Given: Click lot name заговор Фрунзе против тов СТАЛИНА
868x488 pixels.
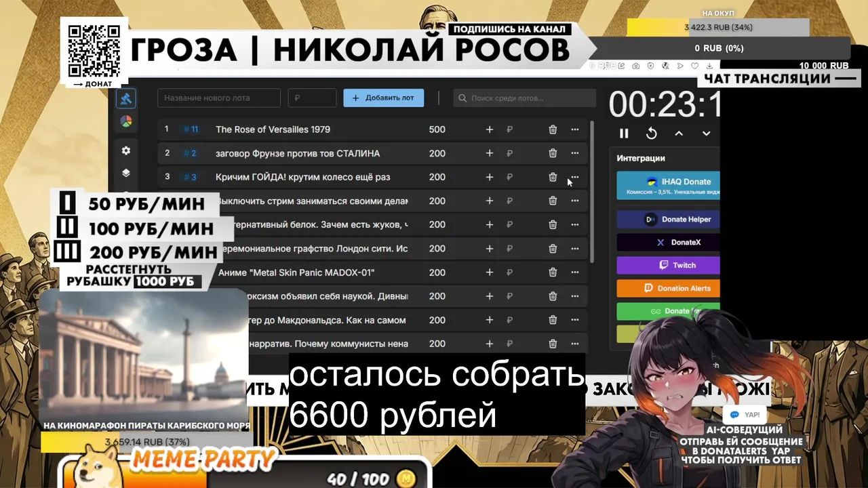Looking at the screenshot, I should click(x=298, y=153).
